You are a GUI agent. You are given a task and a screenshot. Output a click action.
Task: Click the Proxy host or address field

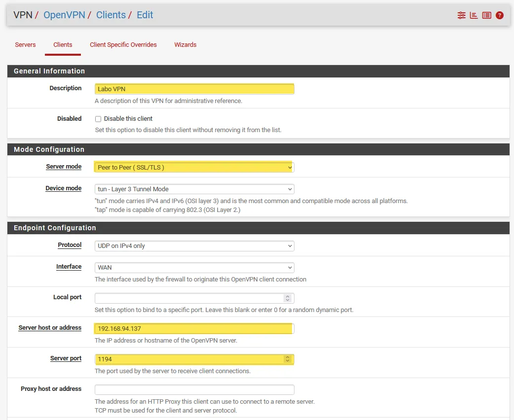[194, 390]
